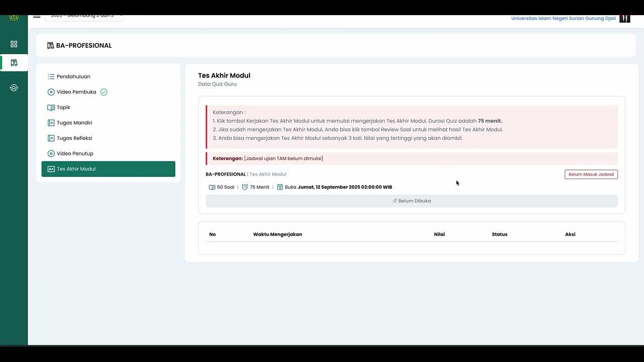Click the Aksi column header
644x362 pixels.
pyautogui.click(x=570, y=234)
